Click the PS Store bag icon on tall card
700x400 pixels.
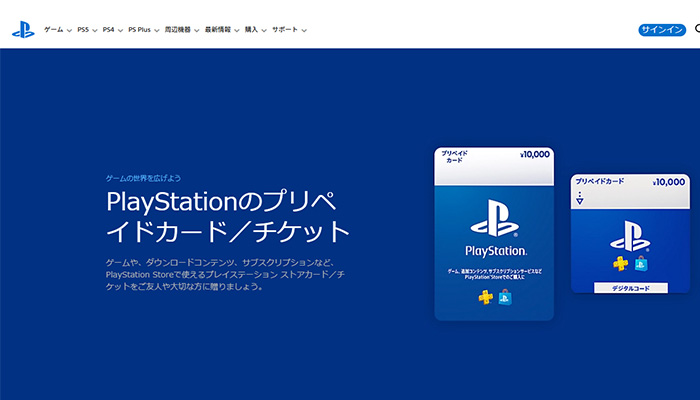505,297
